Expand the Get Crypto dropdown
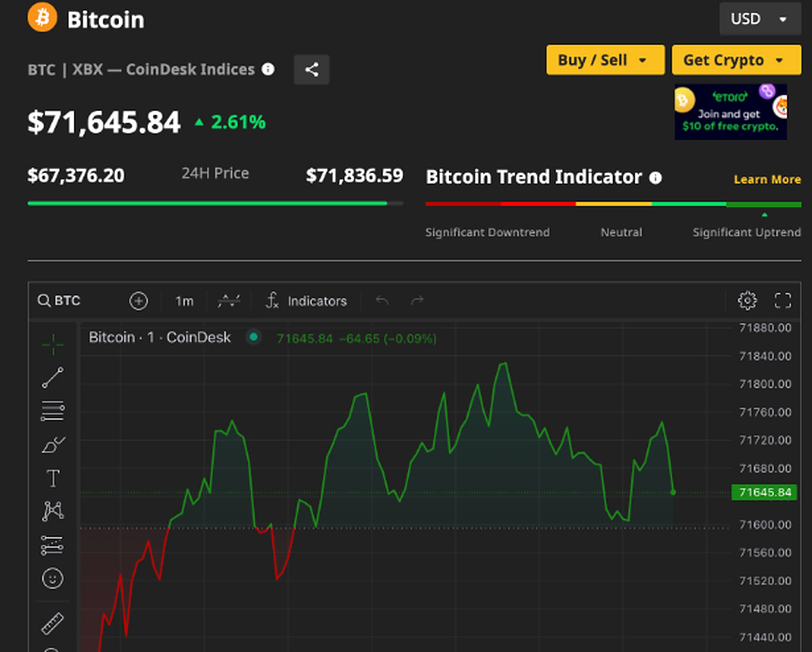 (736, 60)
